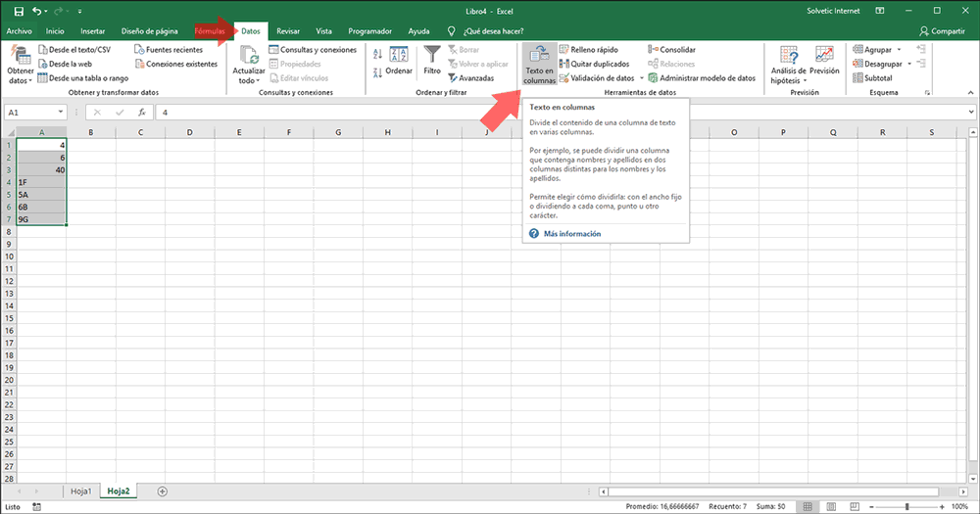Screen dimensions: 980x514
Task: Expand the Agrupar dropdown arrow
Action: point(900,49)
